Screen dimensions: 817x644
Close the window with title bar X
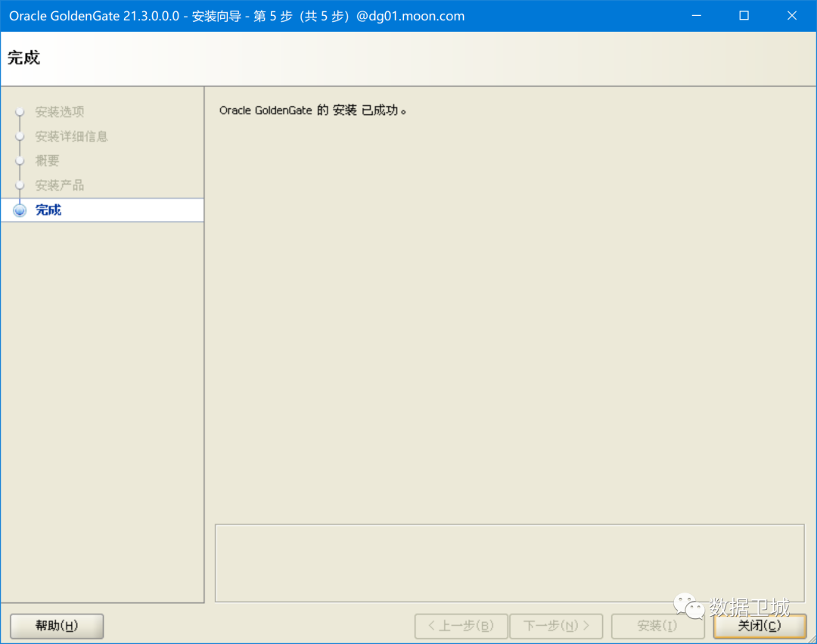pyautogui.click(x=792, y=16)
